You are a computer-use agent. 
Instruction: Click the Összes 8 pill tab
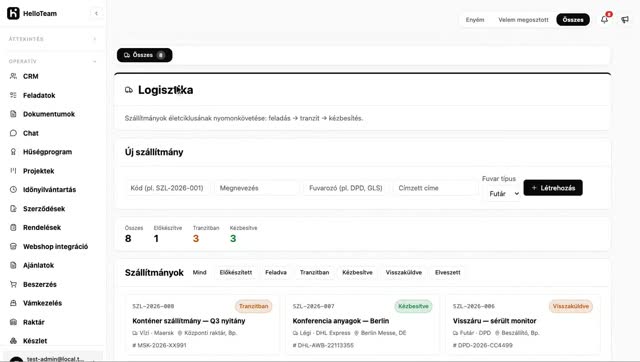tap(144, 55)
